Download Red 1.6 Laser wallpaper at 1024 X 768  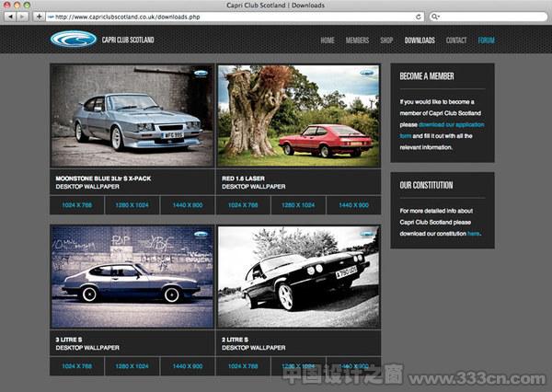(243, 205)
